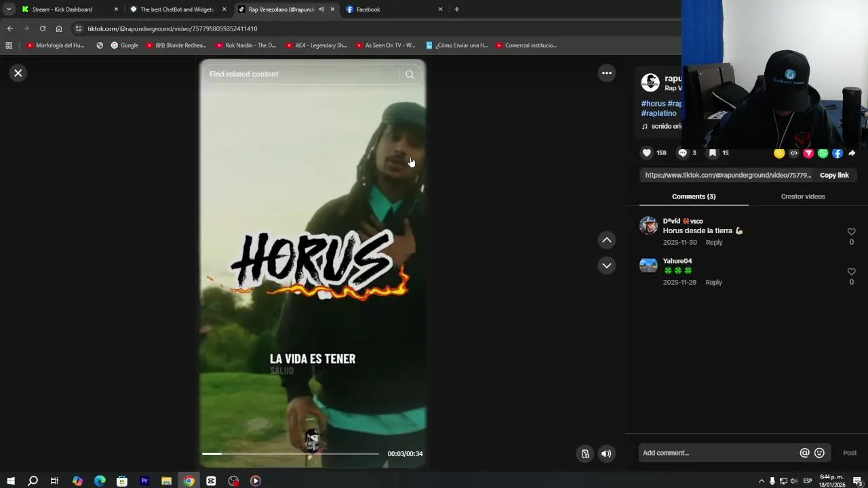Open the rapunderground creator avatar

tap(650, 83)
